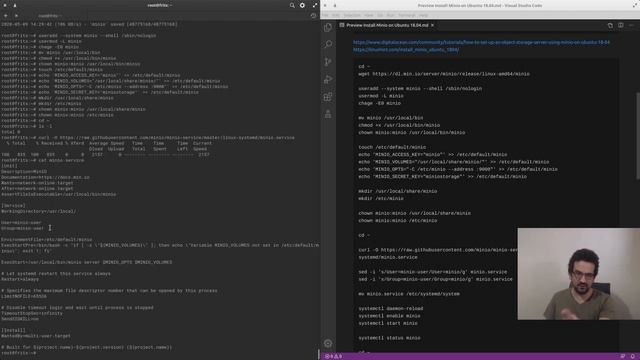Open the digitalocean.com tutorial link

click(x=481, y=42)
